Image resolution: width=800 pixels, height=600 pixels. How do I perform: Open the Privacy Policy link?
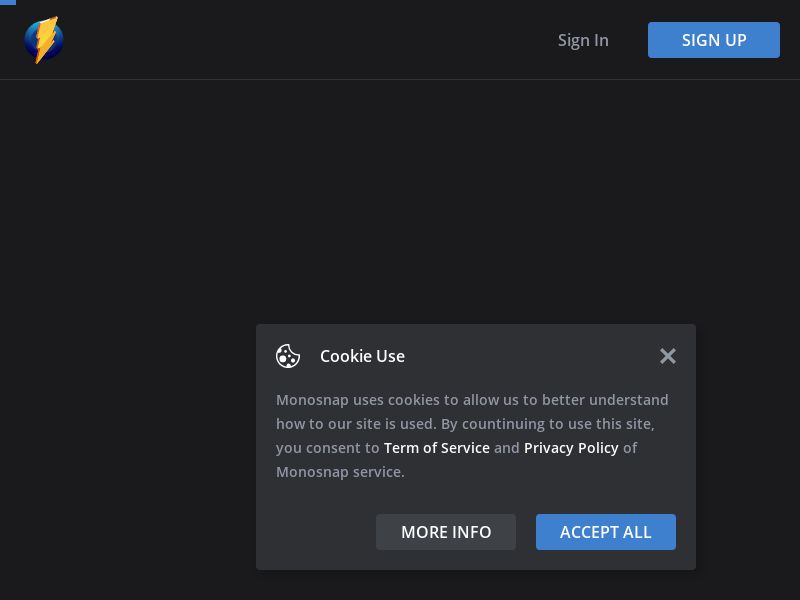571,447
